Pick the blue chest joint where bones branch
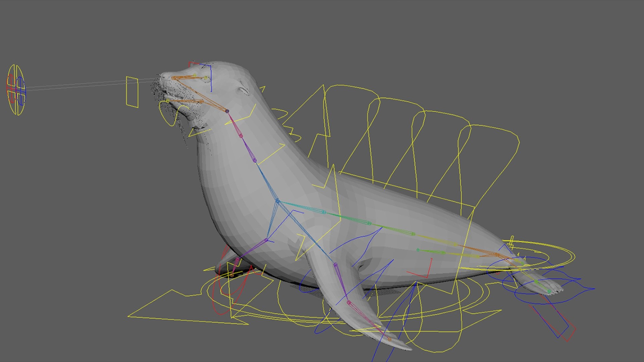This screenshot has width=644, height=362. click(277, 201)
